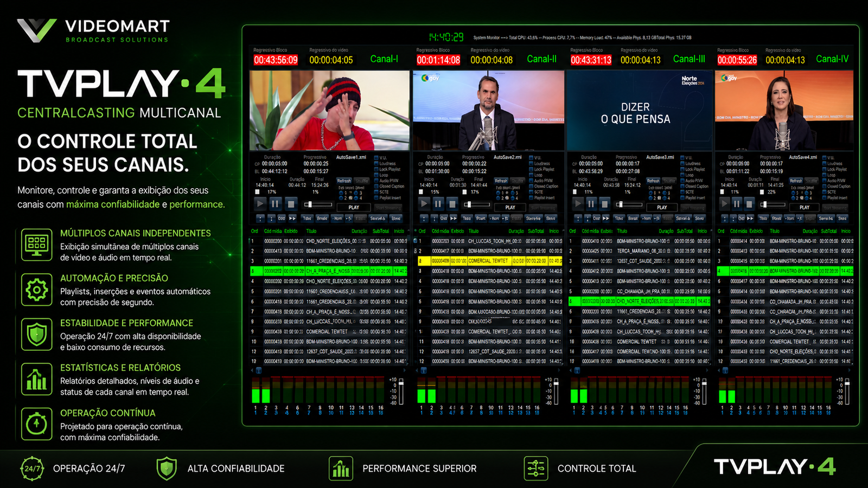Image resolution: width=868 pixels, height=488 pixels.
Task: Click the PLAY button in Canal-III panel
Action: 662,207
